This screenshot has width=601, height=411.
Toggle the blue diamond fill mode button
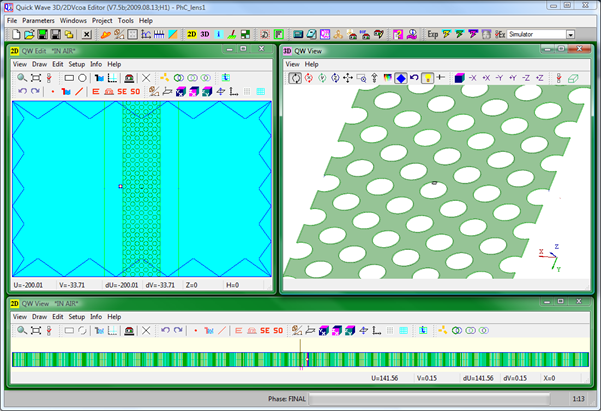400,78
